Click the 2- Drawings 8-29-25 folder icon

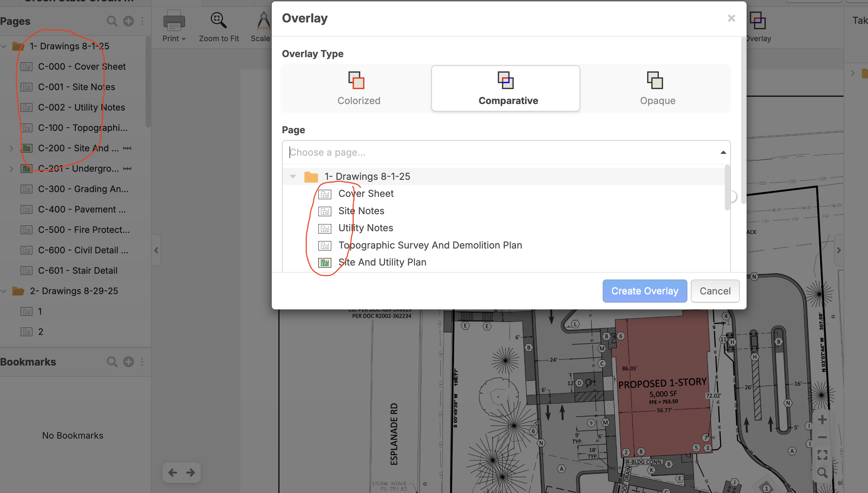click(18, 291)
